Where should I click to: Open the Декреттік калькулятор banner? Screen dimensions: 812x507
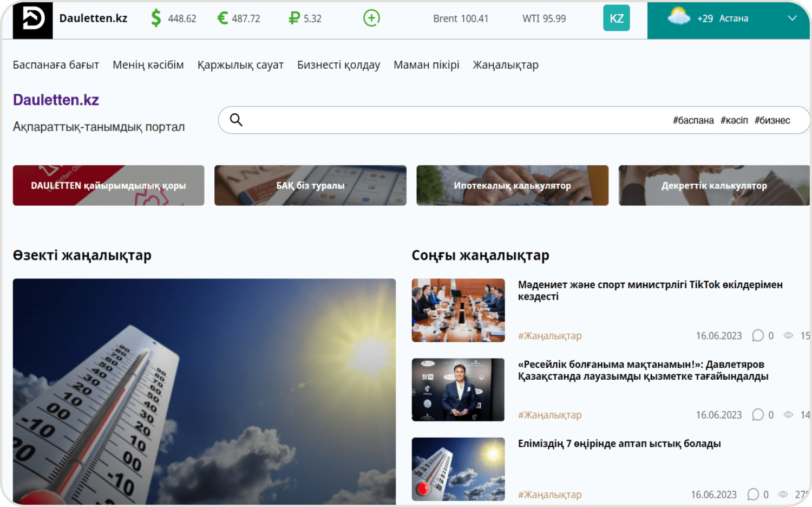point(714,185)
